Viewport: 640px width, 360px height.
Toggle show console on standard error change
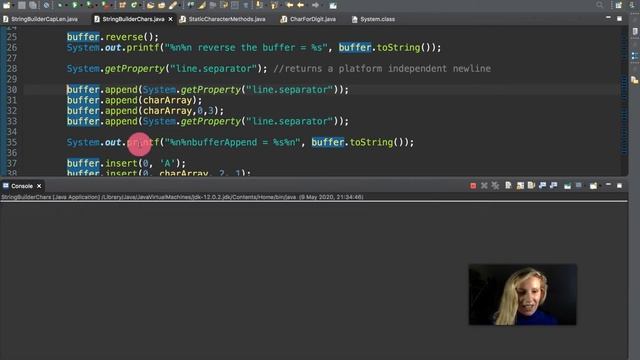[553, 186]
